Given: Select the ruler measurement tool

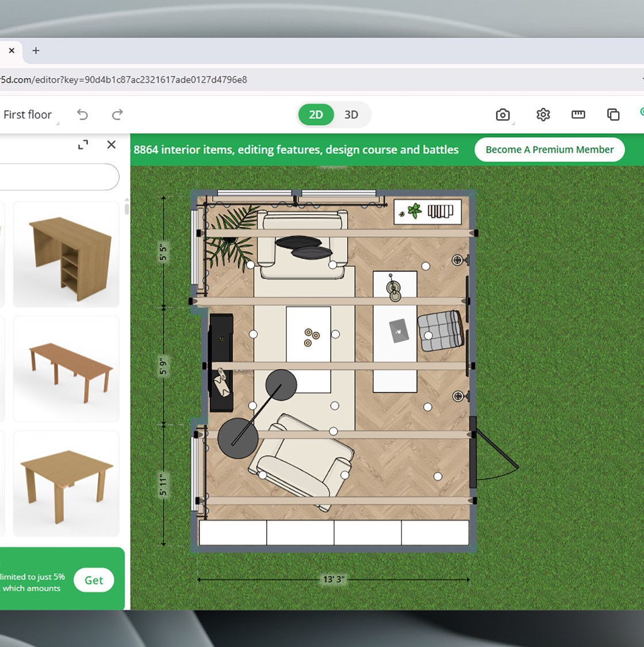Looking at the screenshot, I should click(578, 114).
